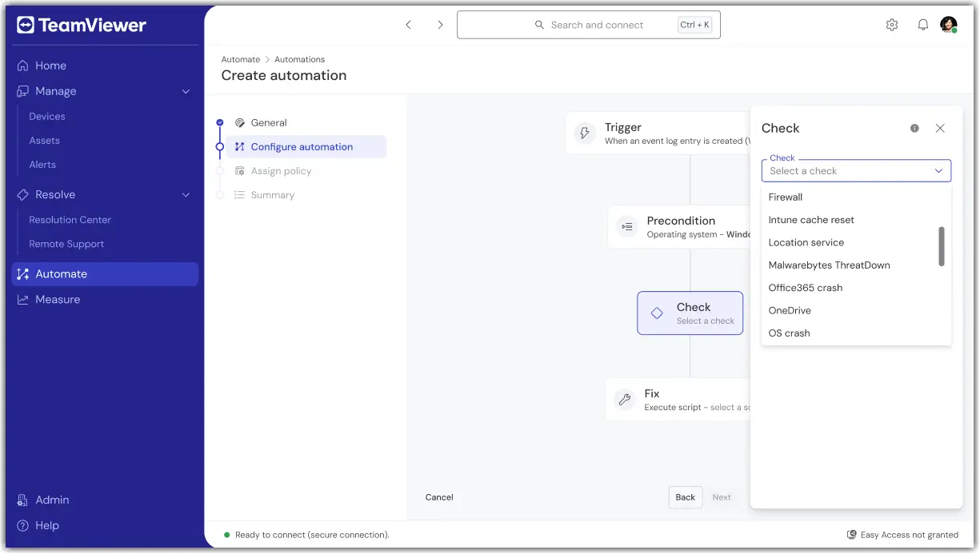Click the Help question mark icon
This screenshot has width=980, height=554.
(23, 525)
